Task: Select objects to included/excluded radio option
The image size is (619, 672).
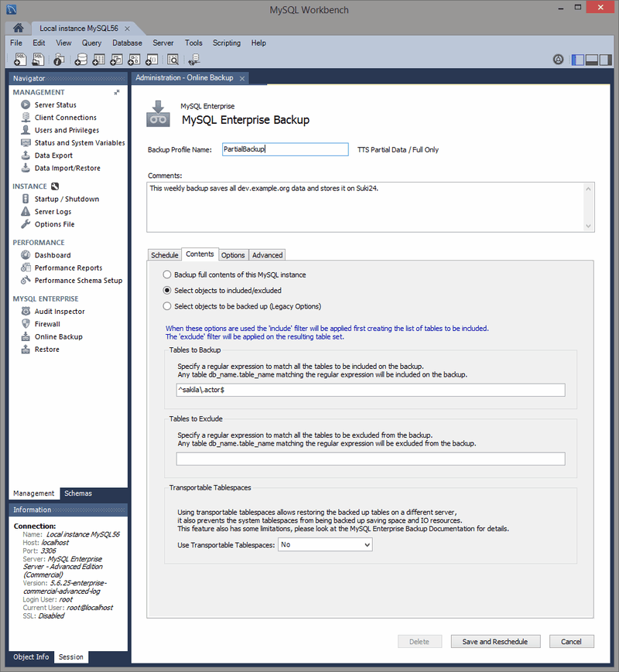Action: (x=167, y=290)
